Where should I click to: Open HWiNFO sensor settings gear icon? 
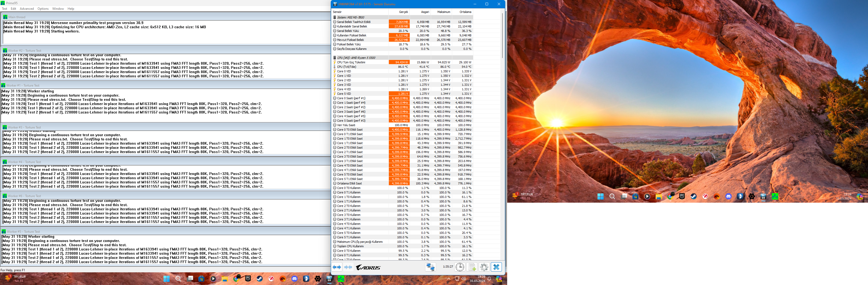pyautogui.click(x=484, y=267)
